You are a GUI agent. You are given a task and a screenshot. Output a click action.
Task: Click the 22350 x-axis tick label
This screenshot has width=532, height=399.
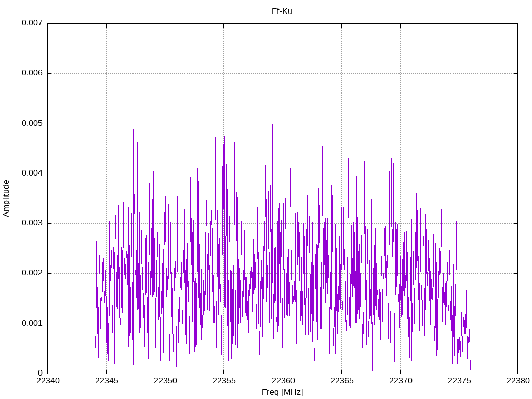pos(165,381)
